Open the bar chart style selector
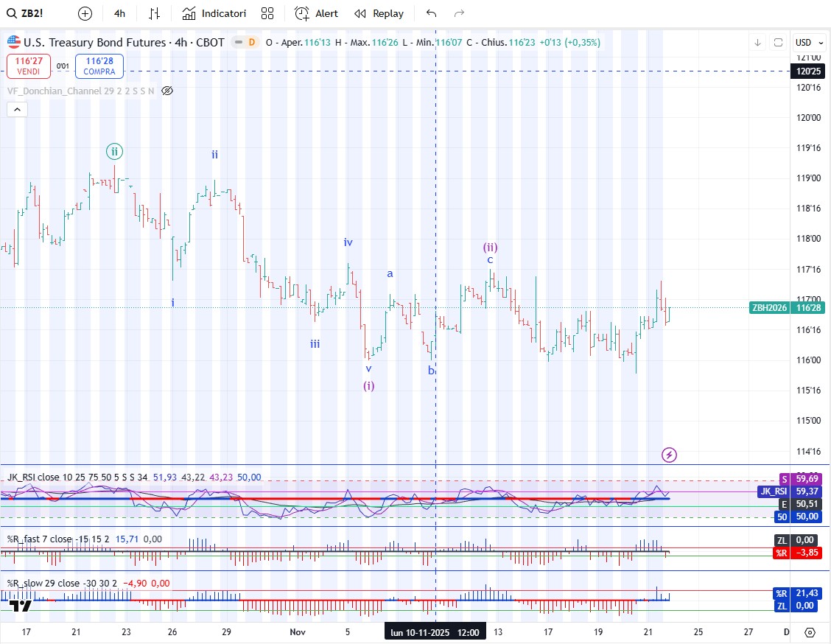The height and width of the screenshot is (644, 831). pos(154,13)
